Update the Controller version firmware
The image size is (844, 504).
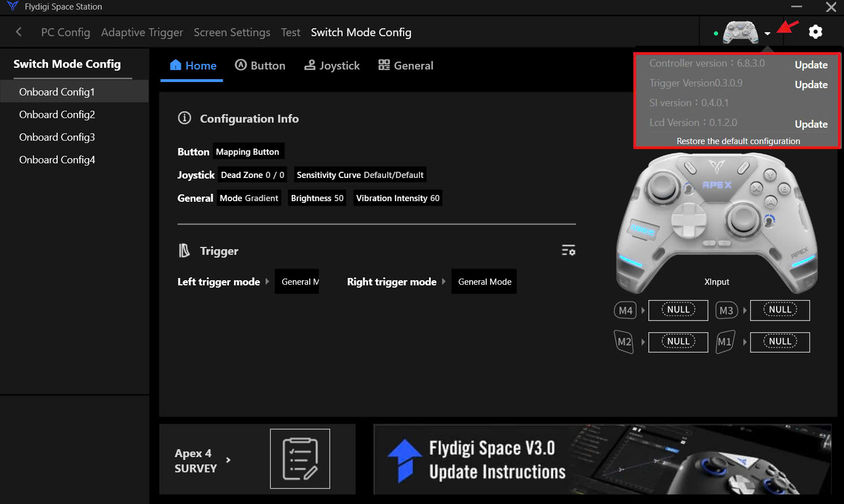811,65
